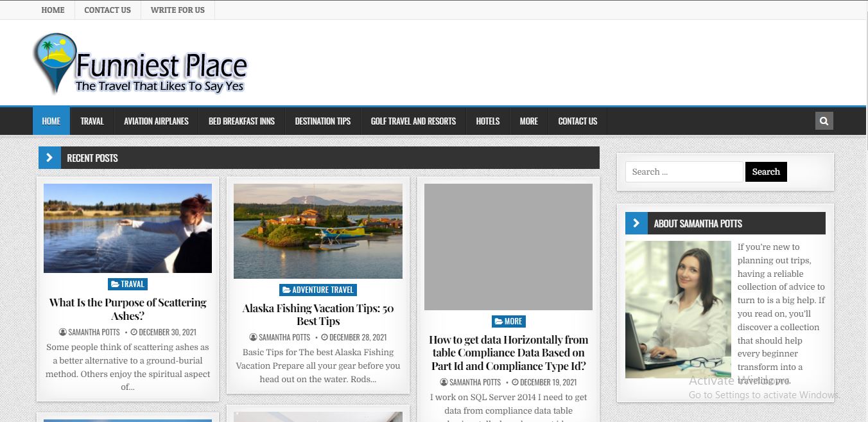This screenshot has width=868, height=422.
Task: Click the gray placeholder post image
Action: [508, 247]
